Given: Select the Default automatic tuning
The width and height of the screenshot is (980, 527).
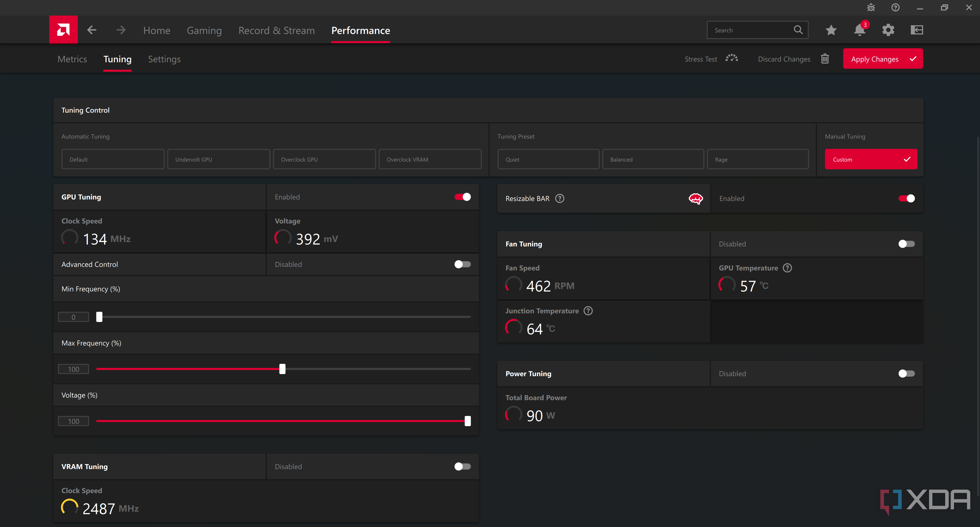Looking at the screenshot, I should tap(113, 159).
